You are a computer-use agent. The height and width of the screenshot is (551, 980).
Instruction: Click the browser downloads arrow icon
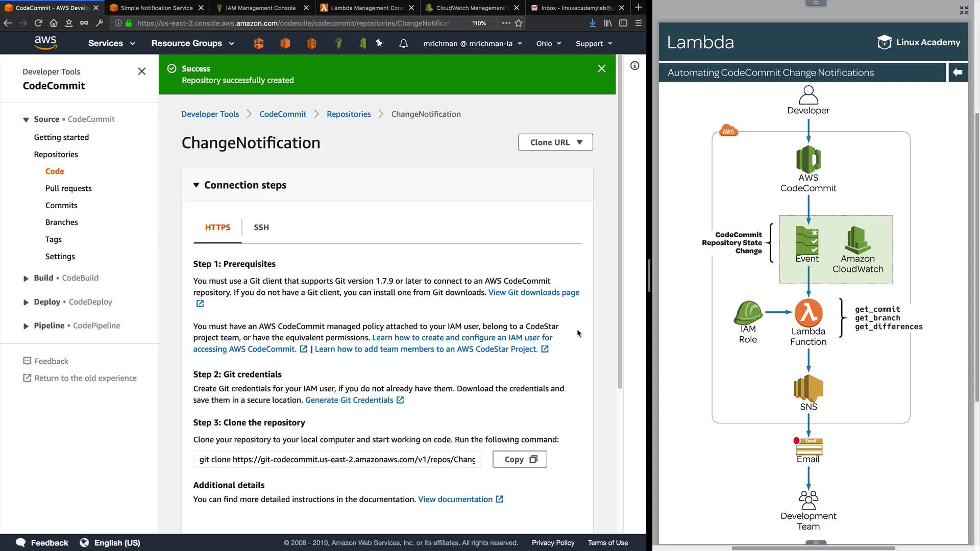(592, 23)
